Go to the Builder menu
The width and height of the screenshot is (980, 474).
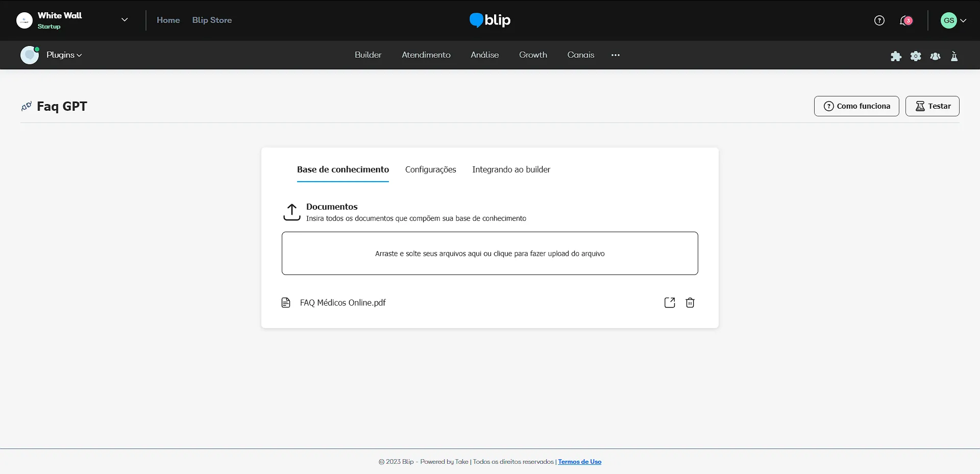click(368, 55)
